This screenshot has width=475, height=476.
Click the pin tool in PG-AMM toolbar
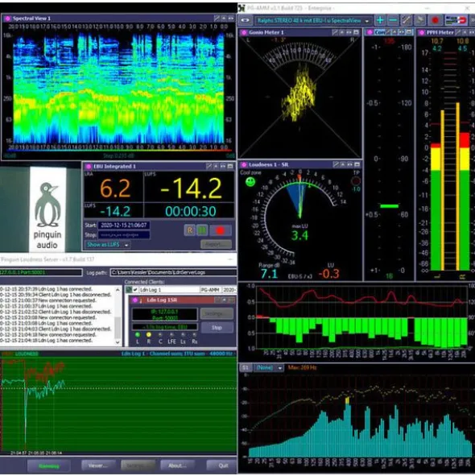tap(420, 20)
